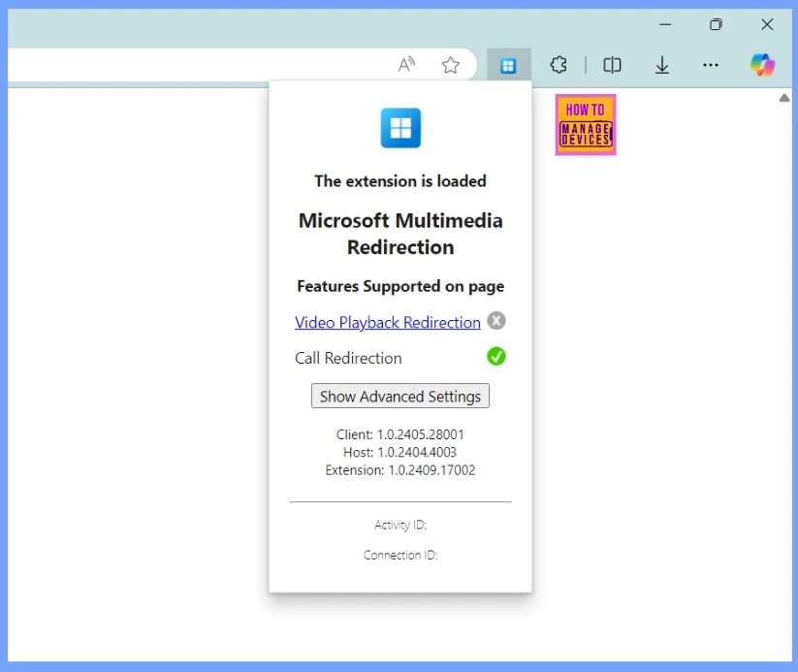
Task: Click the gray X status icon beside Video Playback Redirection
Action: 496,321
